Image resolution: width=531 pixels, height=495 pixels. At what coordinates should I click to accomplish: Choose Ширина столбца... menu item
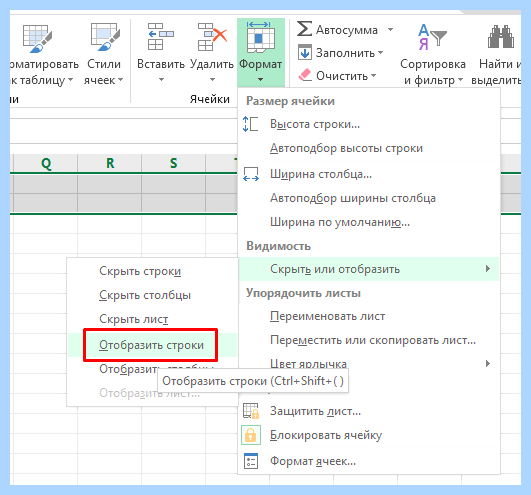click(x=369, y=174)
